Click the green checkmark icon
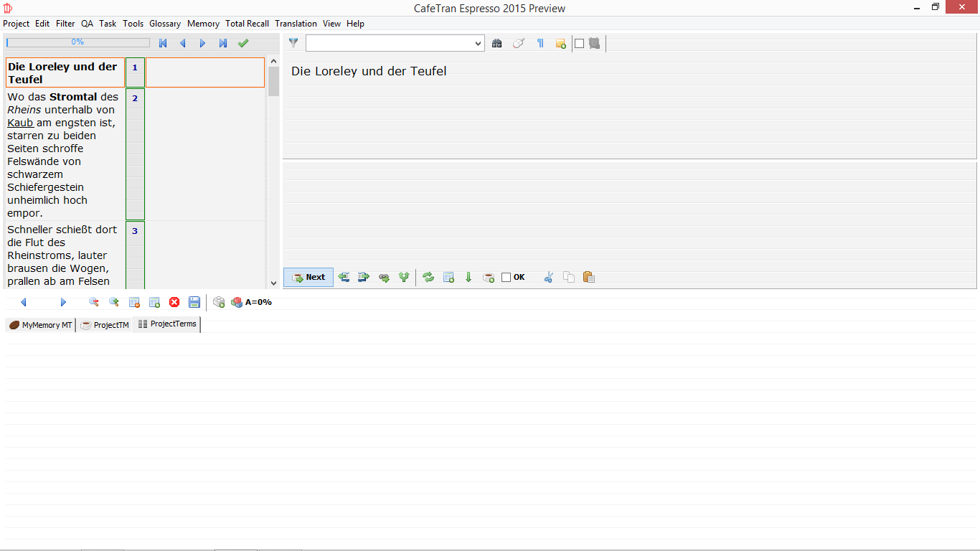980x551 pixels. [243, 43]
